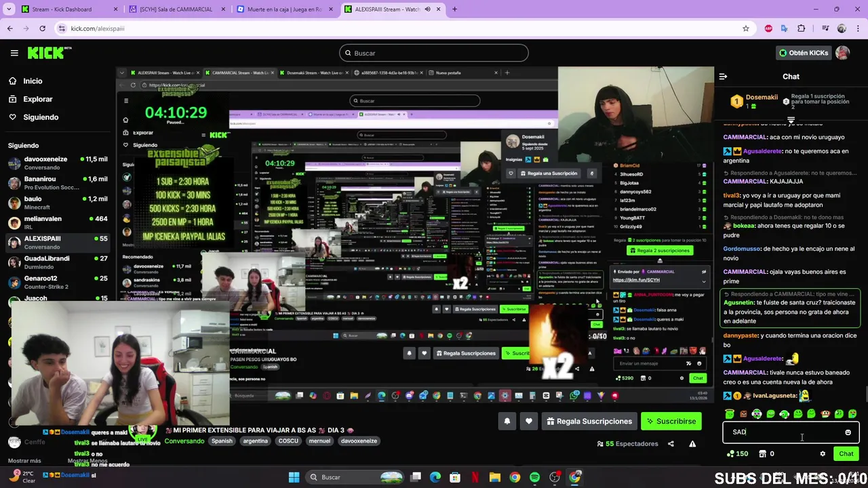Open GuadaLibrandi channel in following list

pyautogui.click(x=58, y=262)
